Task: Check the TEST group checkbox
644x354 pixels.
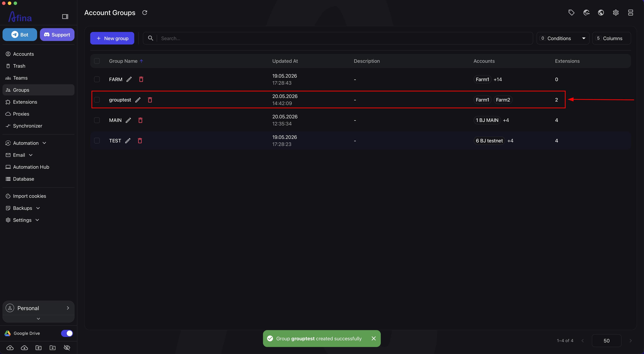Action: 97,141
